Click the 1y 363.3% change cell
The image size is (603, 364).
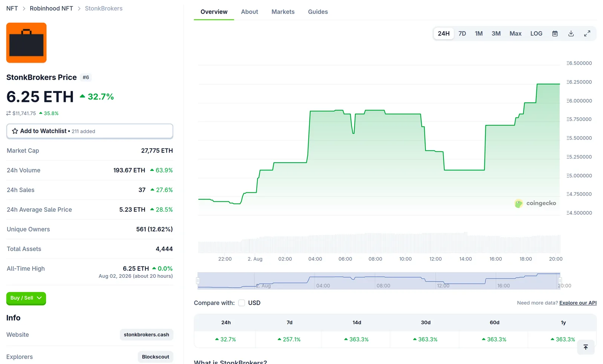click(x=563, y=340)
